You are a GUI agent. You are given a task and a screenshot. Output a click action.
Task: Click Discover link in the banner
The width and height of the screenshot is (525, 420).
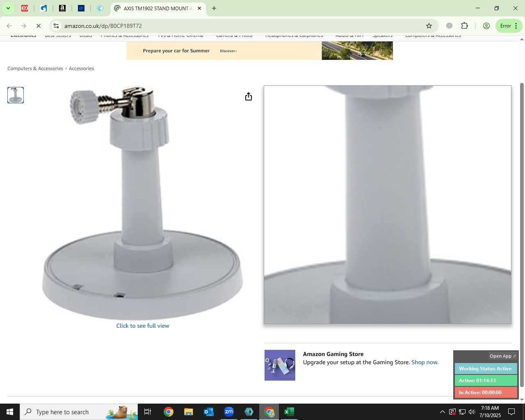pos(228,51)
